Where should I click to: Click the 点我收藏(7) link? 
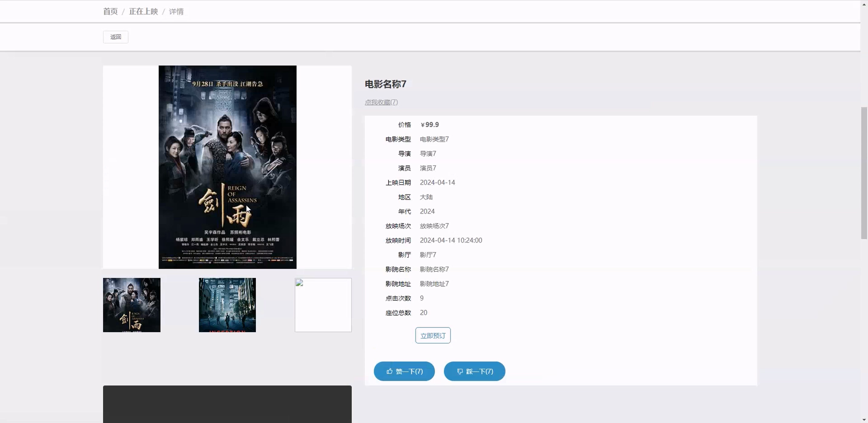click(x=381, y=102)
